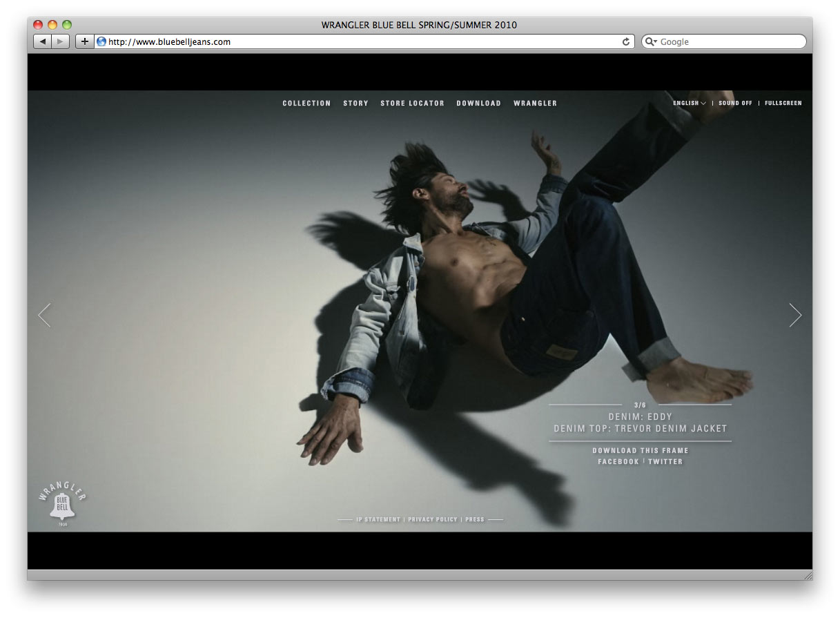Screen dimensions: 840x618
Task: Open the Collection menu item
Action: (306, 103)
